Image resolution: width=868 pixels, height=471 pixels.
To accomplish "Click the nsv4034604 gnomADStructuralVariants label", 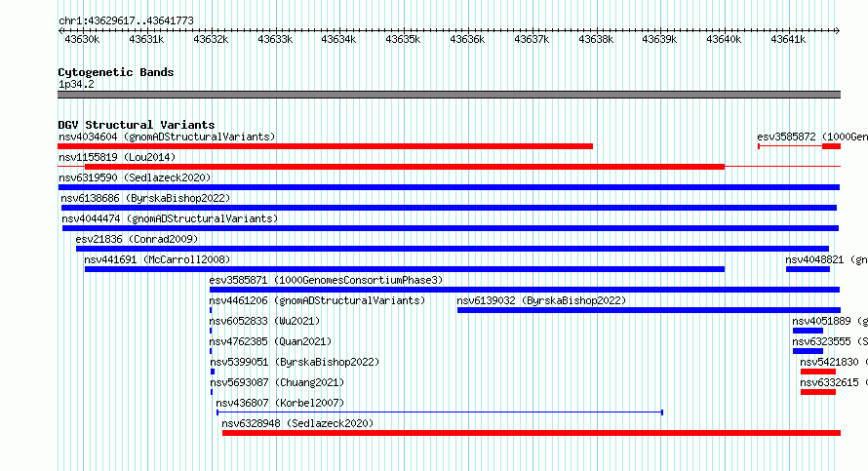I will [167, 137].
